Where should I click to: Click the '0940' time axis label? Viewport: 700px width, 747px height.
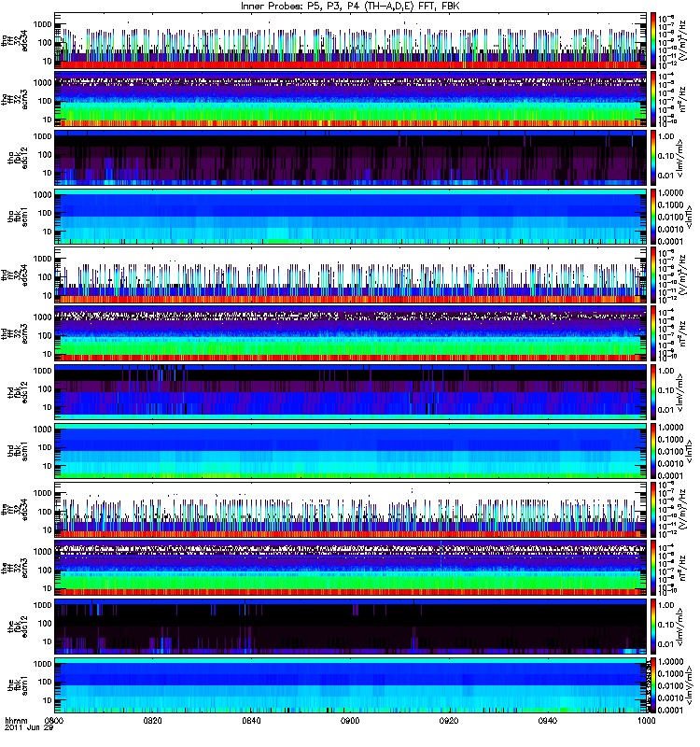coord(548,721)
